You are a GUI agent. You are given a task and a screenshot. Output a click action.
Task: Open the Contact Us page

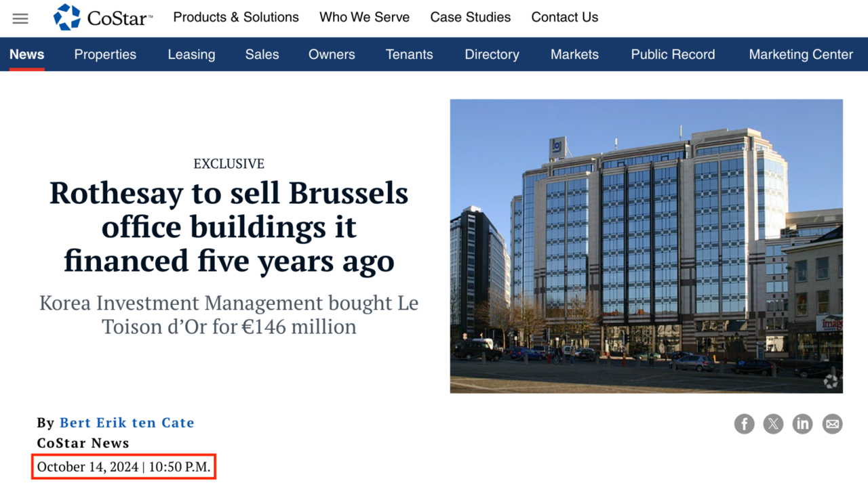tap(564, 18)
